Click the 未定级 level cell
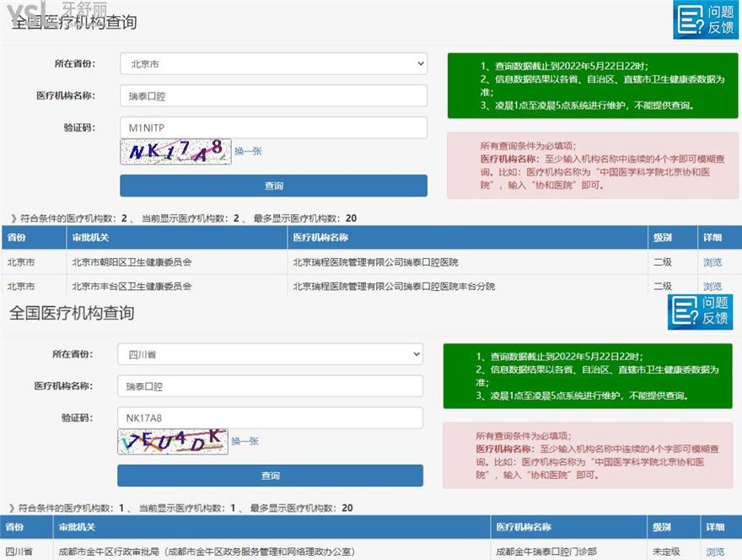Screen dimensions: 742x560 (x=673, y=551)
